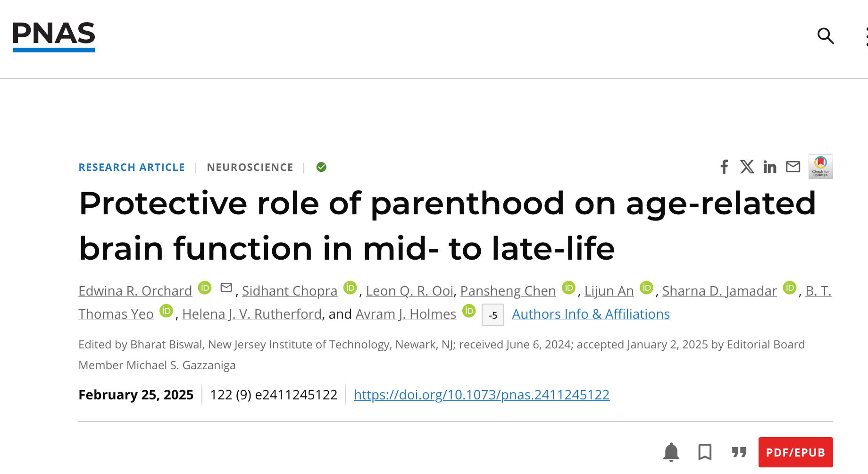868x474 pixels.
Task: Open the Research Article category link
Action: [x=132, y=168]
